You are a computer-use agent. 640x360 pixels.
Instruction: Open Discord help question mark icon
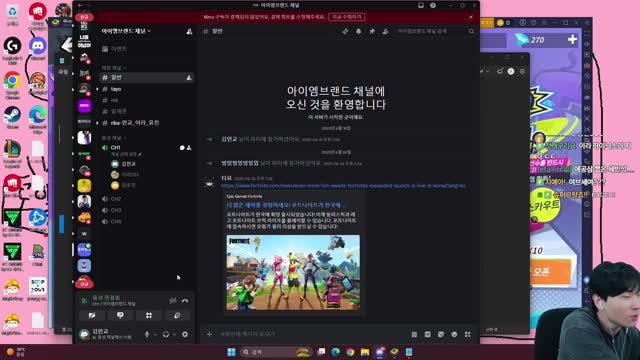click(433, 5)
